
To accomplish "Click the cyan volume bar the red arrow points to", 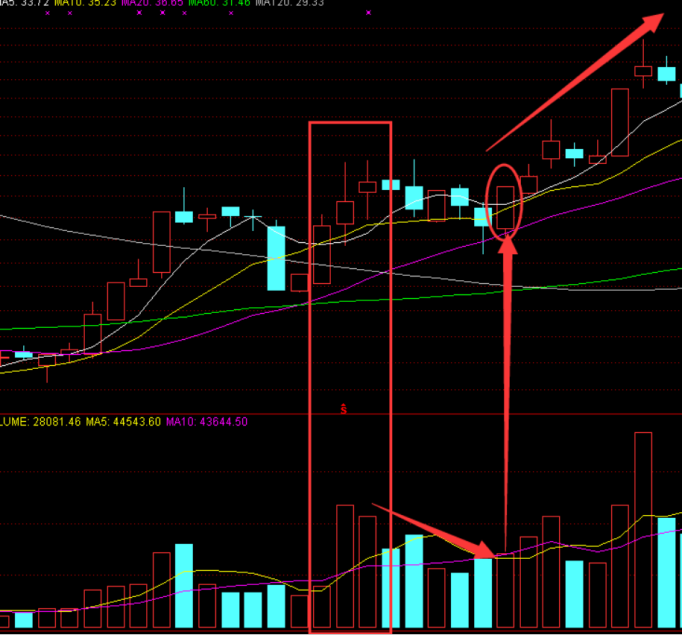I will [x=483, y=595].
